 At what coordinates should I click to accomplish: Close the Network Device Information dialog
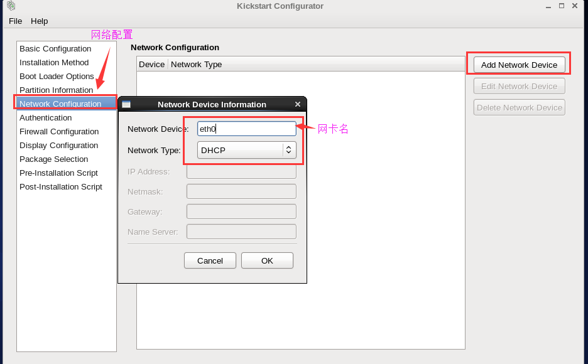pos(298,104)
